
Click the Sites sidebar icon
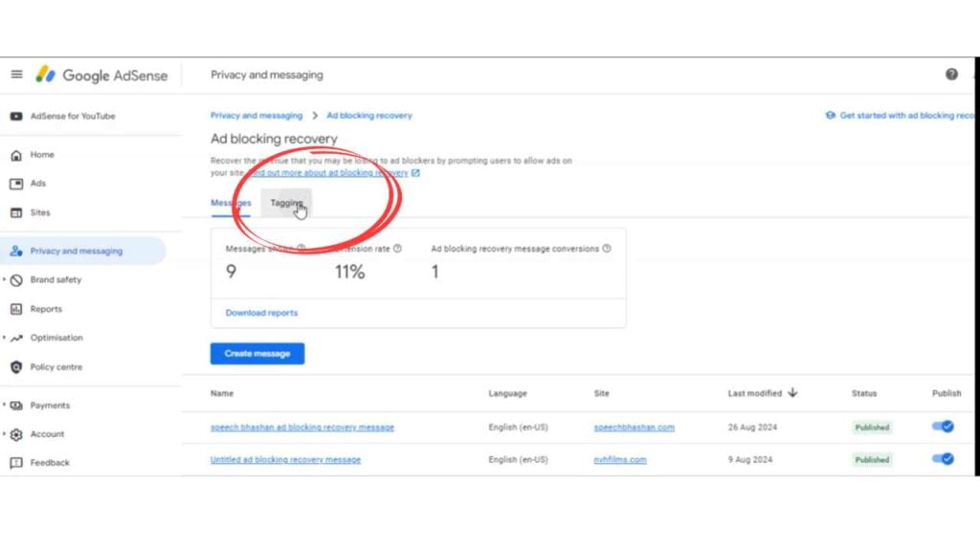[16, 212]
